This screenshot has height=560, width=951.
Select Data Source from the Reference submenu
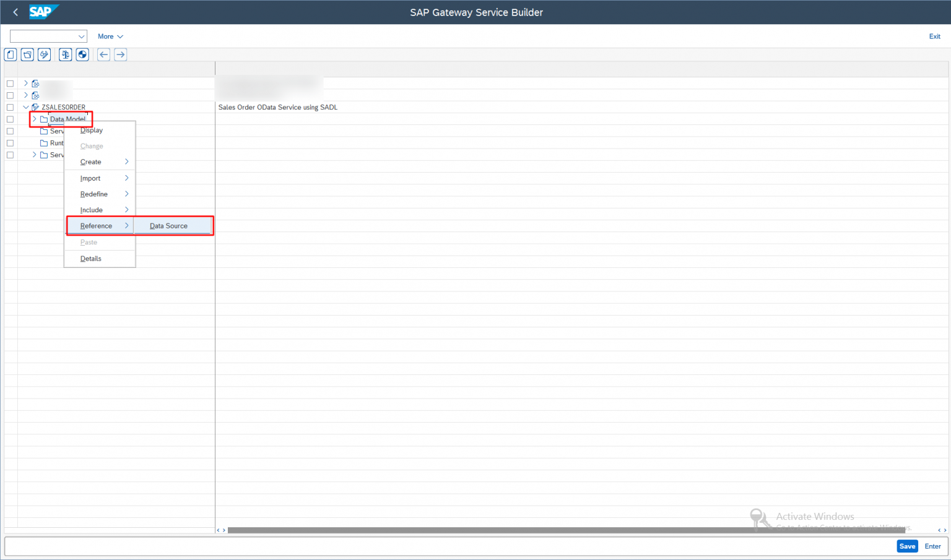pyautogui.click(x=168, y=225)
